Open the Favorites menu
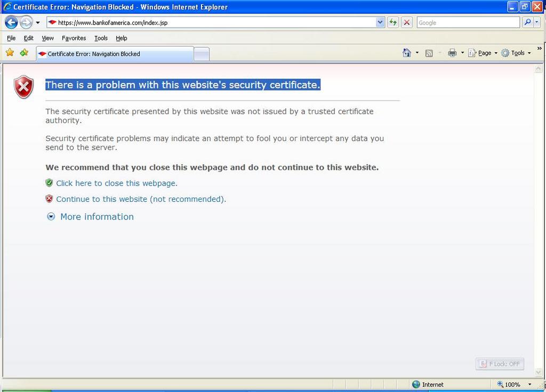The image size is (546, 392). point(74,38)
